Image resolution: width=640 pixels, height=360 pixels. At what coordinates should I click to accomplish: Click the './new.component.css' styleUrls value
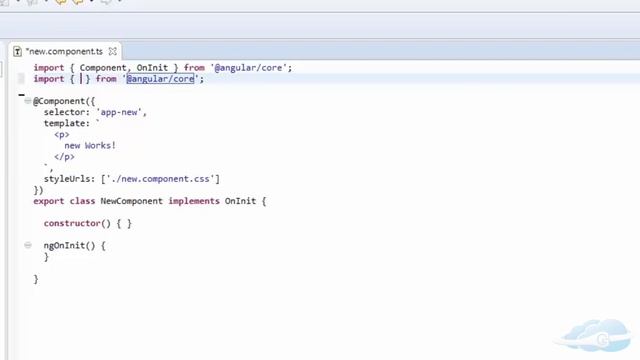(x=160, y=179)
